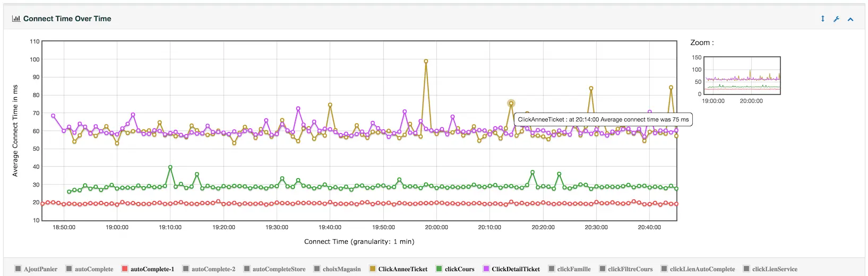This screenshot has height=276, width=868.
Task: Collapse the Connect Time Over Time panel
Action: pyautogui.click(x=850, y=19)
